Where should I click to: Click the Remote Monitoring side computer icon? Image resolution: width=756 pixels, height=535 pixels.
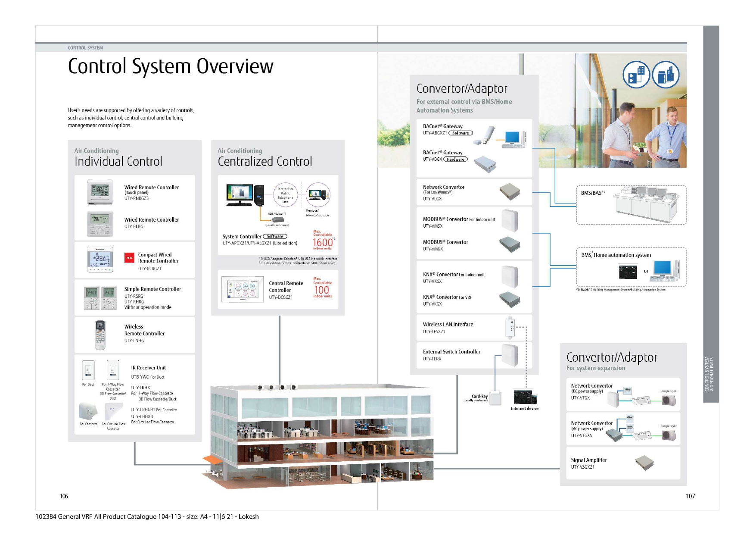click(318, 194)
